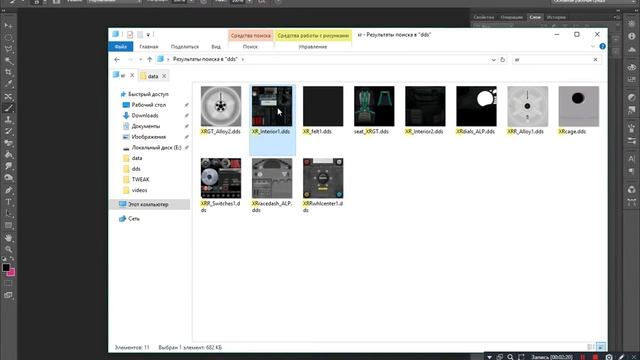The image size is (640, 360).
Task: Open the Файл tab in Explorer
Action: click(x=120, y=47)
